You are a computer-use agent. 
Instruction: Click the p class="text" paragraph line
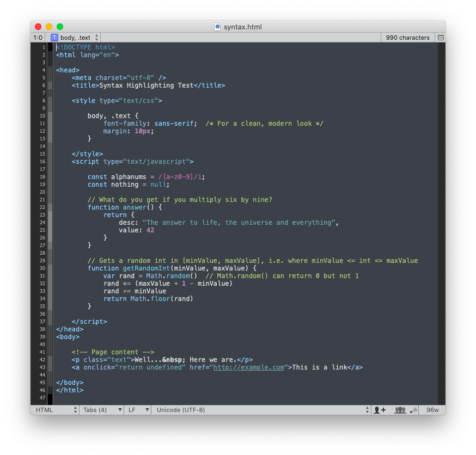click(x=162, y=360)
